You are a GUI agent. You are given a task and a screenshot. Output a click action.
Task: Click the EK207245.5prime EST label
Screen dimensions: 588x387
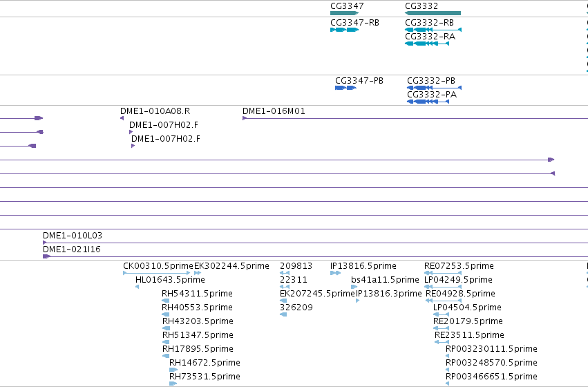click(x=317, y=294)
